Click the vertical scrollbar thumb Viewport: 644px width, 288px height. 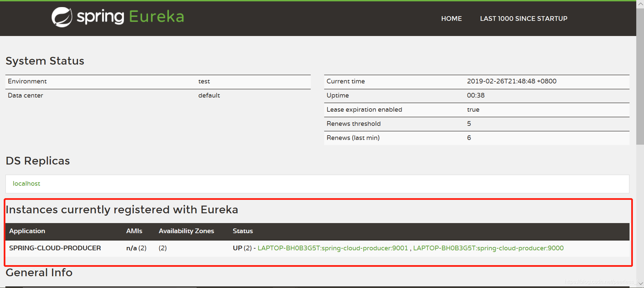(x=640, y=77)
